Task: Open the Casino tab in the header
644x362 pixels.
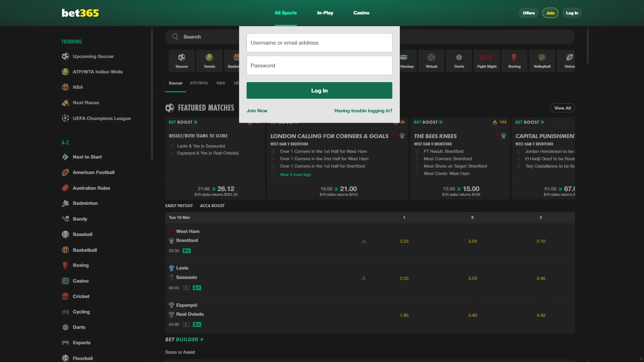Action: (361, 13)
